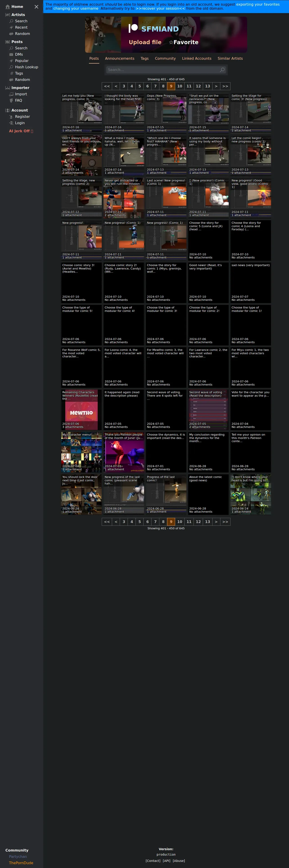
Task: Click the Hash Lookup link in the sidebar
Action: click(27, 67)
